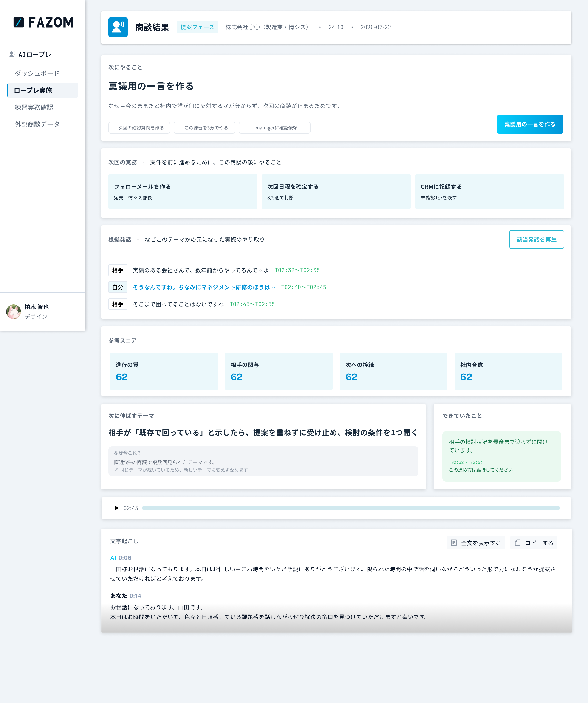Open 外部商談データ in the sidebar
588x703 pixels.
[37, 124]
